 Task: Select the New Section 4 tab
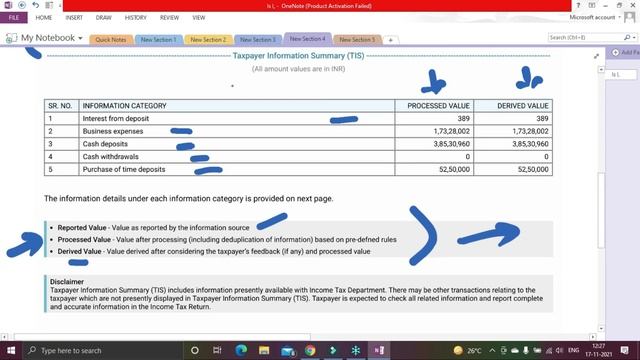point(308,39)
